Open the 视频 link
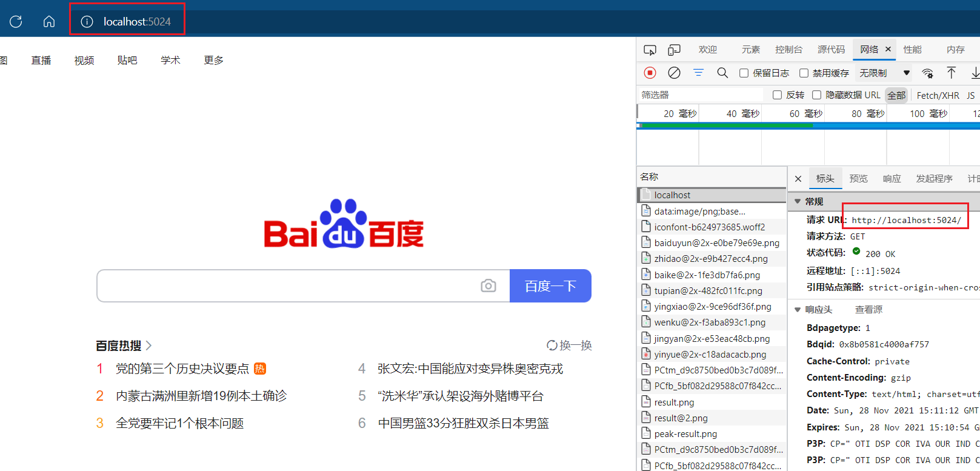 coord(84,60)
